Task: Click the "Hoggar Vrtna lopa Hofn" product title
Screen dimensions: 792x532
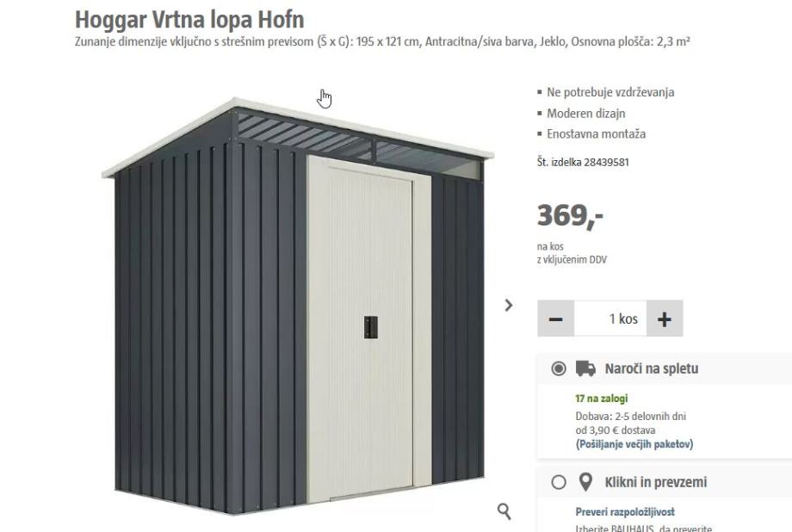Action: coord(189,20)
